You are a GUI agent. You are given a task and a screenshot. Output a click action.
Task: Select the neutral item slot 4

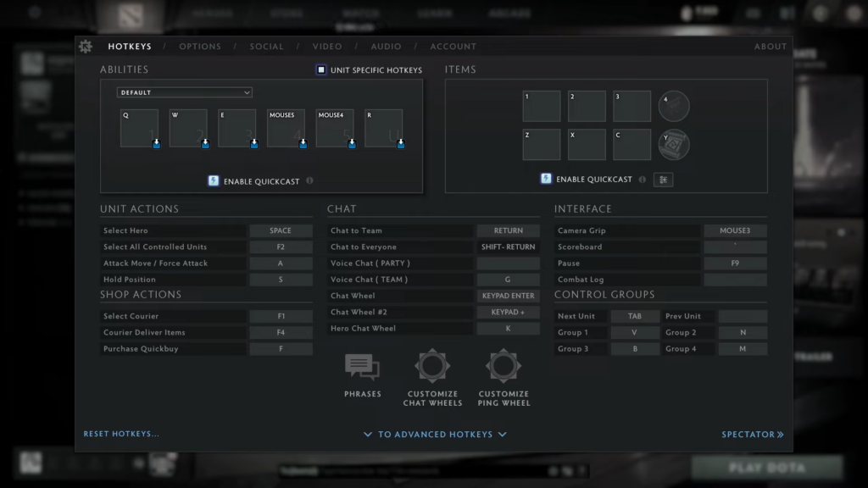674,106
